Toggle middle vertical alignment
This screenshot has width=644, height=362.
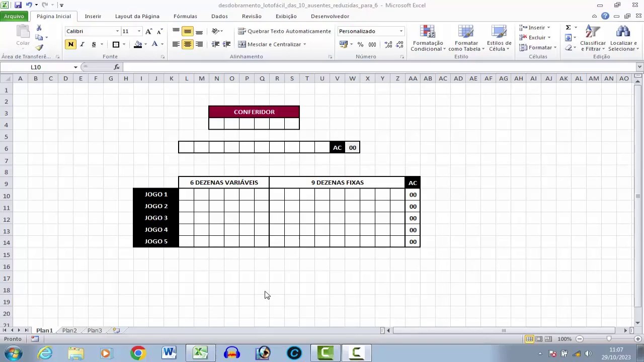(x=187, y=31)
